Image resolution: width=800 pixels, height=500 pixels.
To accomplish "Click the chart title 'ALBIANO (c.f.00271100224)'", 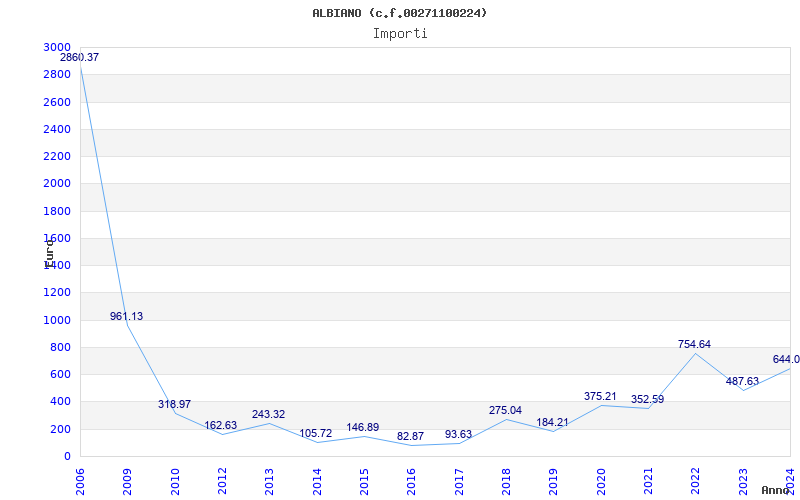I will (399, 13).
